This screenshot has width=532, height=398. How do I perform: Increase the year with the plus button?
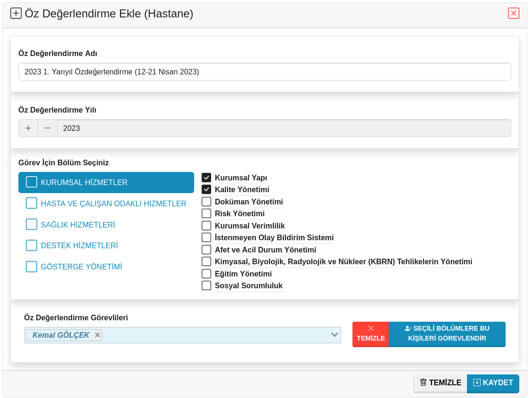[x=28, y=128]
